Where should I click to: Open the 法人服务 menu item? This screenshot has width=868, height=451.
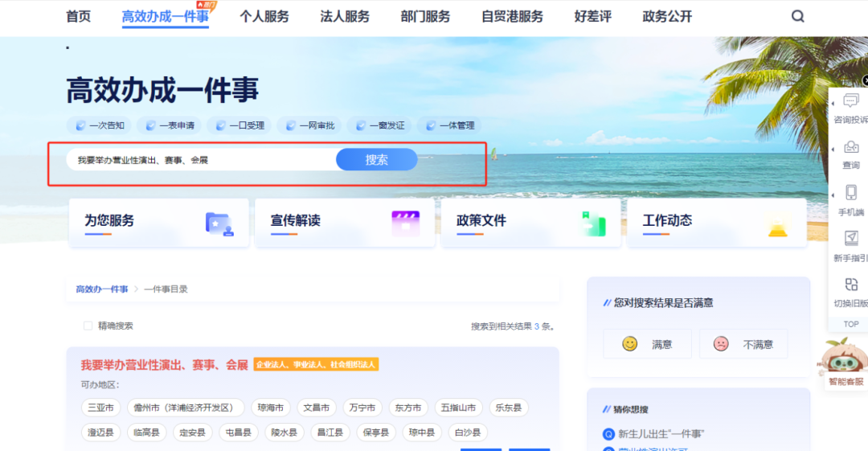click(x=345, y=16)
